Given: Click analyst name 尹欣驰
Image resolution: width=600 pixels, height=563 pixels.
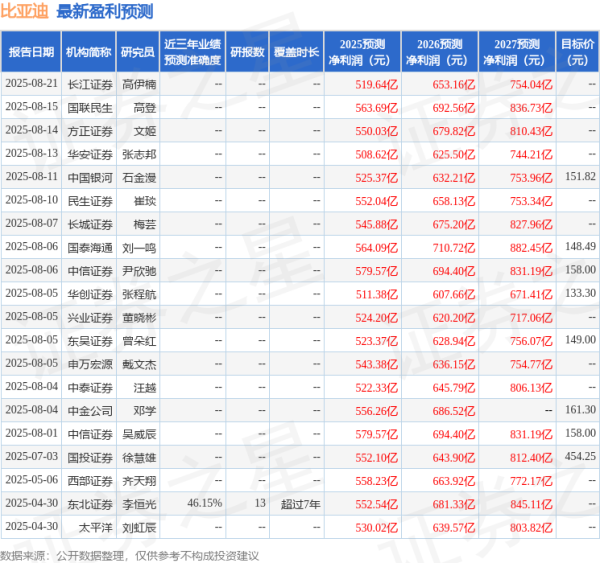Looking at the screenshot, I should coord(139,271).
